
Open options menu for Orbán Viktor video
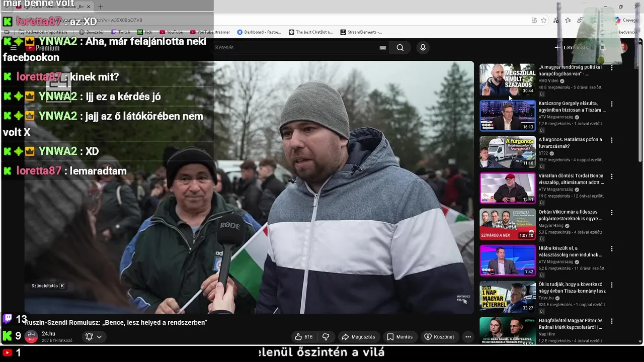612,213
